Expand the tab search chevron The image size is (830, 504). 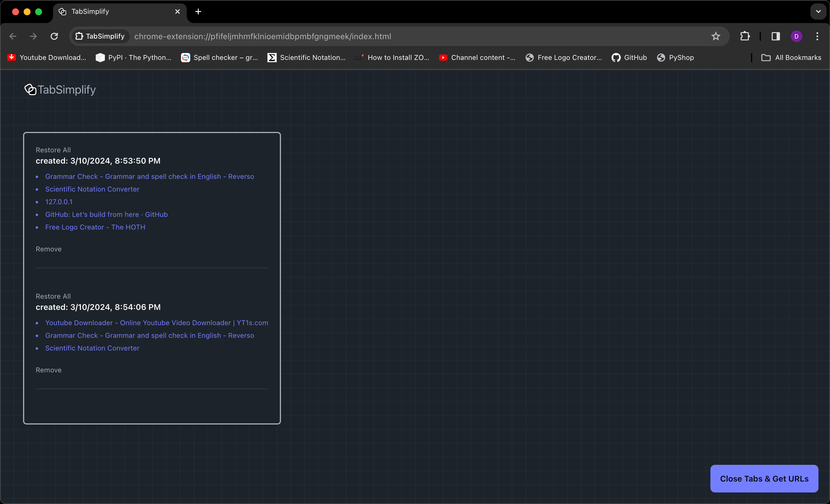point(818,12)
